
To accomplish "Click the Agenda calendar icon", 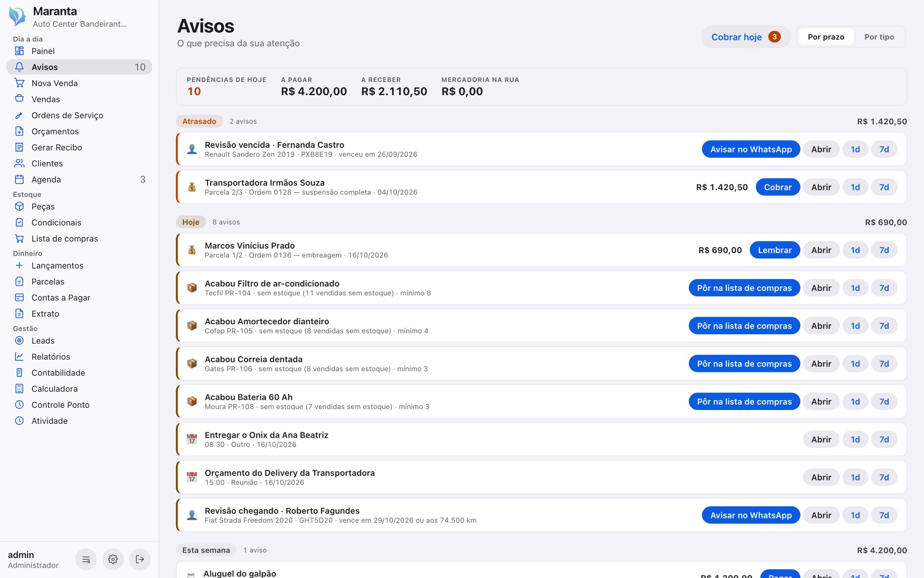I will pyautogui.click(x=19, y=179).
